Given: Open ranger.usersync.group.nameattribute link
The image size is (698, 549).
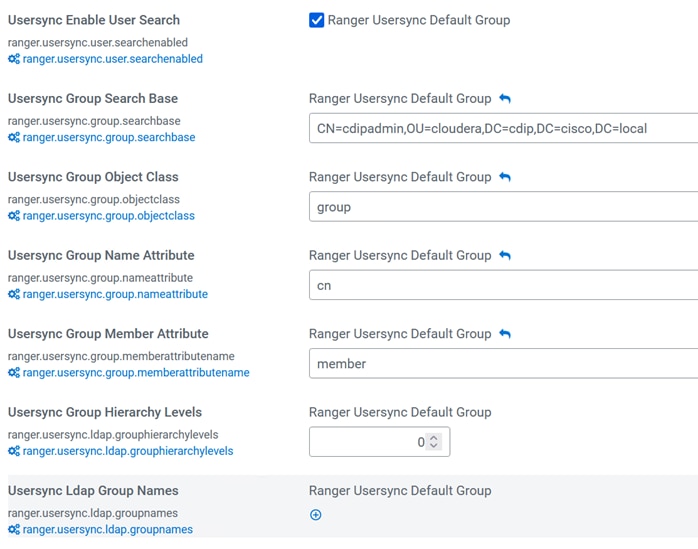Looking at the screenshot, I should pos(115,294).
